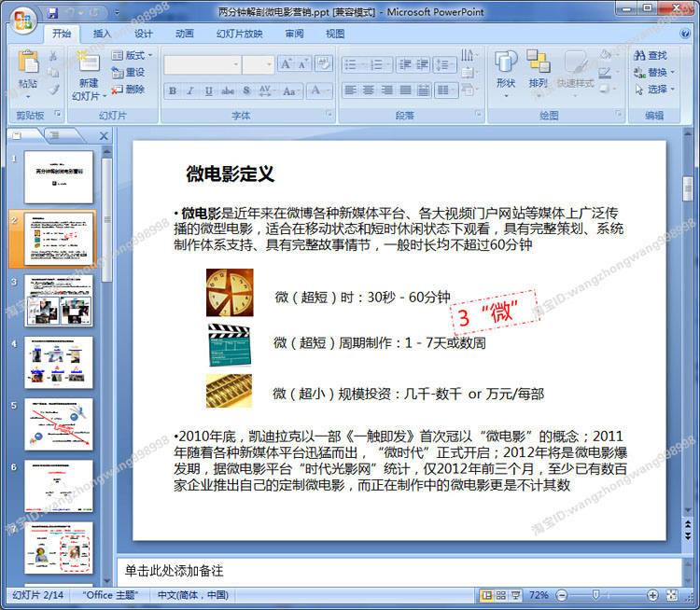Click 替换 replace button
The height and width of the screenshot is (610, 700).
pyautogui.click(x=654, y=73)
